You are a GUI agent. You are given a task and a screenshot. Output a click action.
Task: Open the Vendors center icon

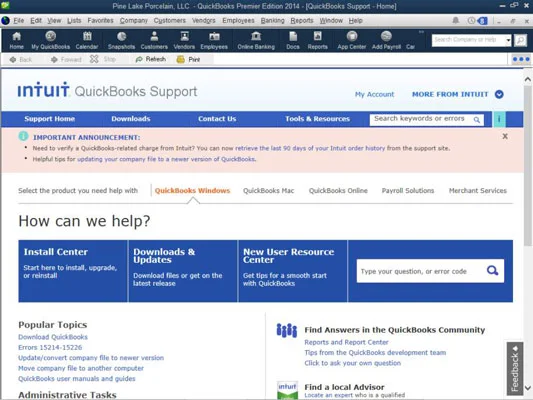point(184,40)
